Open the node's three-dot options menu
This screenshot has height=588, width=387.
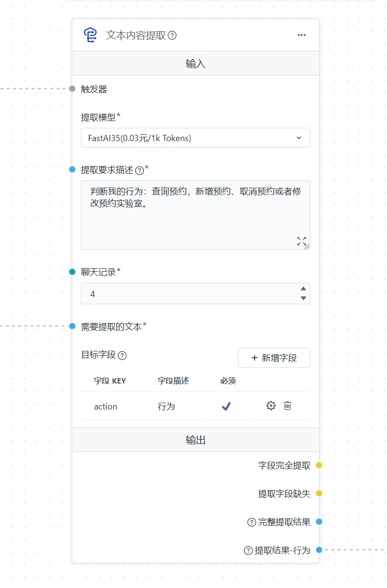pyautogui.click(x=301, y=35)
